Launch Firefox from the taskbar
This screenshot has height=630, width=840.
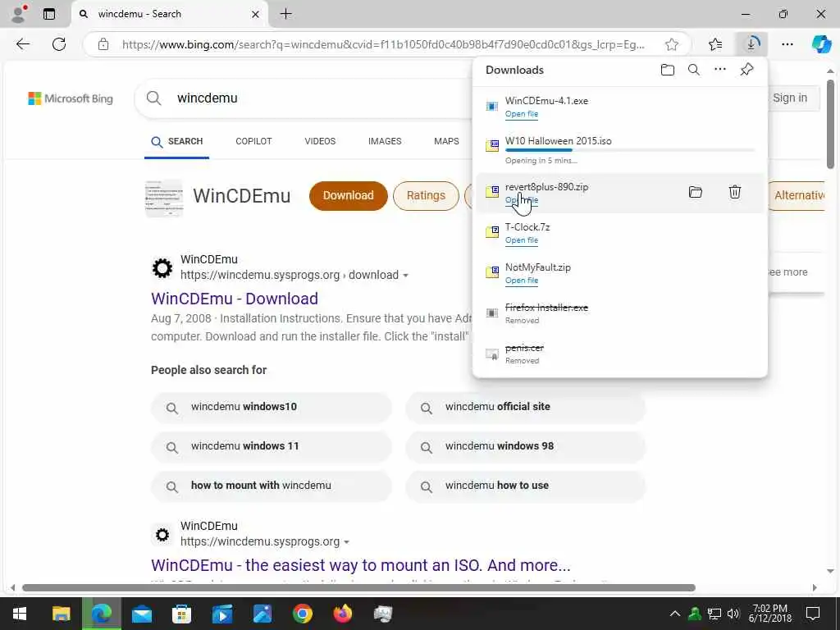[343, 614]
